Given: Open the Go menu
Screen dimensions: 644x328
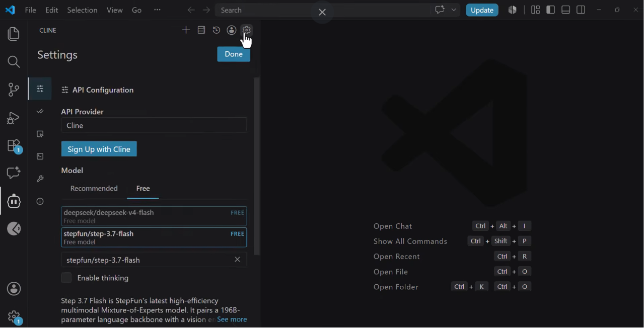Looking at the screenshot, I should 137,10.
